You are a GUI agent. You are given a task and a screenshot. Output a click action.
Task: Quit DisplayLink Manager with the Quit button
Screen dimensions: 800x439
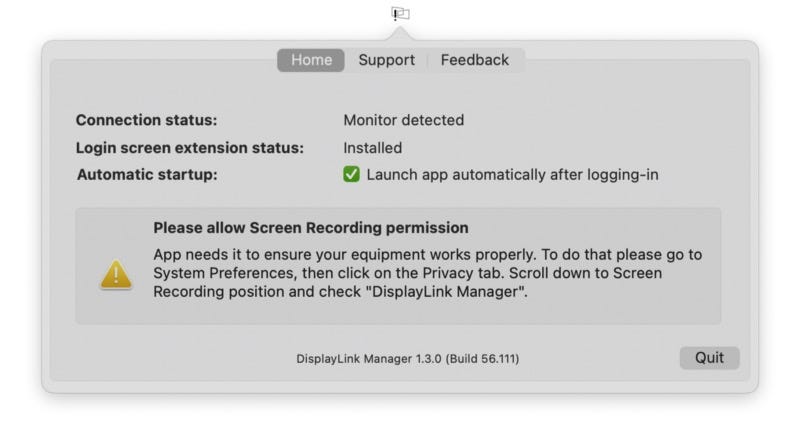point(709,358)
